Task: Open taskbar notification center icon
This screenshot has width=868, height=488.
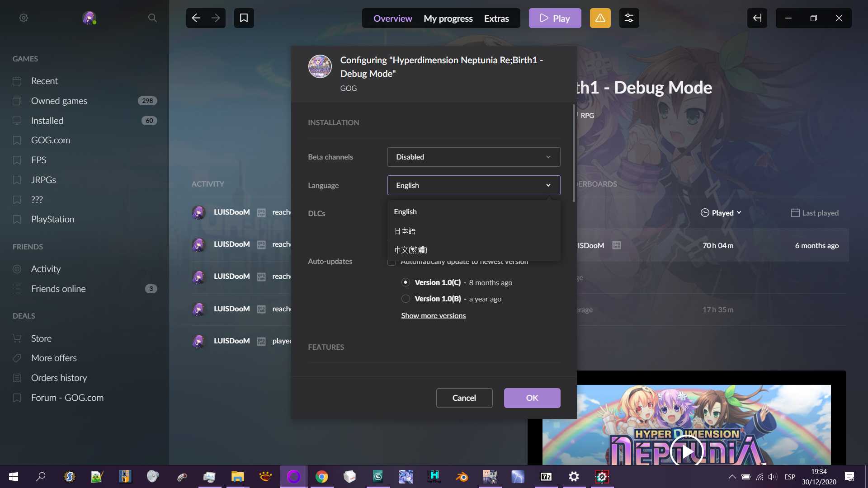Action: coord(849,477)
